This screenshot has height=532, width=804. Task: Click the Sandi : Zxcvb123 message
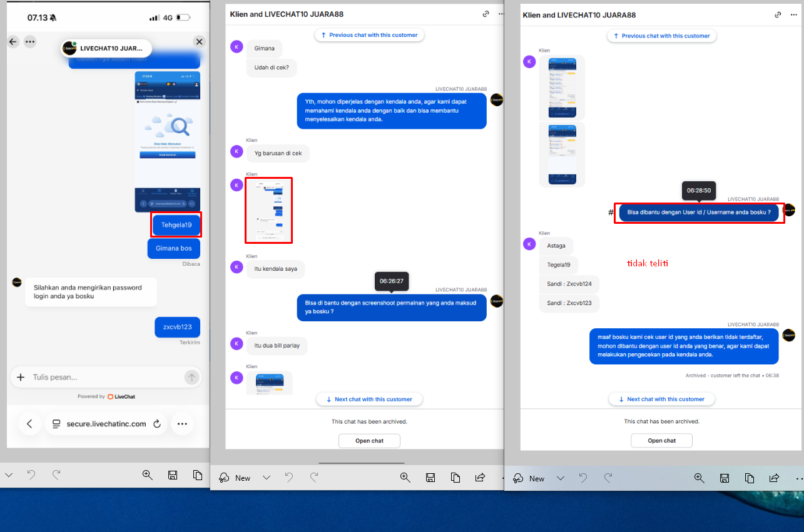point(569,303)
